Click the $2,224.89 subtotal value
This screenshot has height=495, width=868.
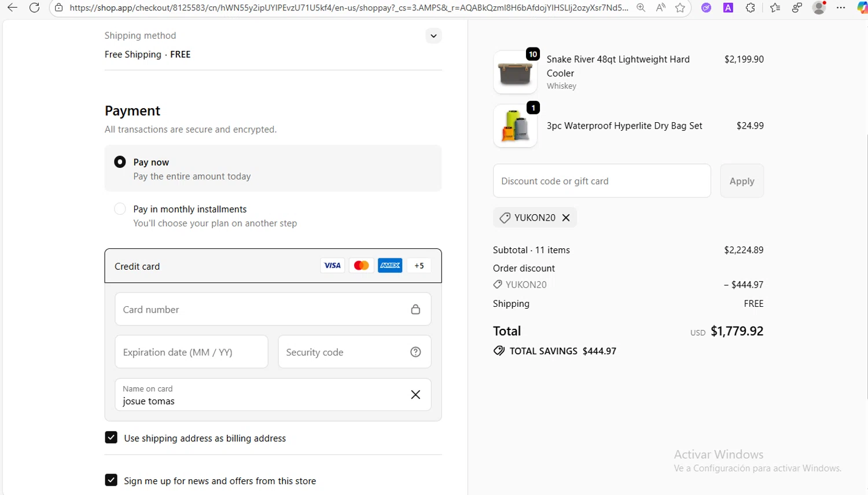pos(744,250)
